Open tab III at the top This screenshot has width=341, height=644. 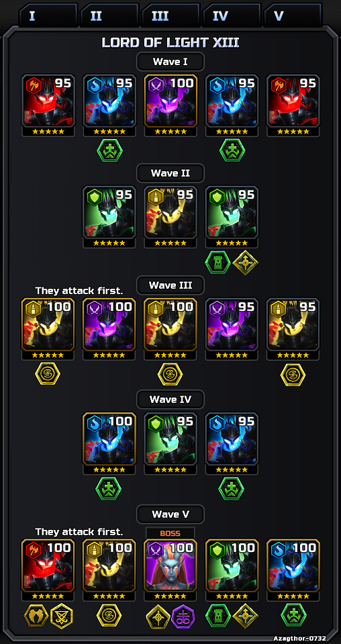(x=170, y=15)
